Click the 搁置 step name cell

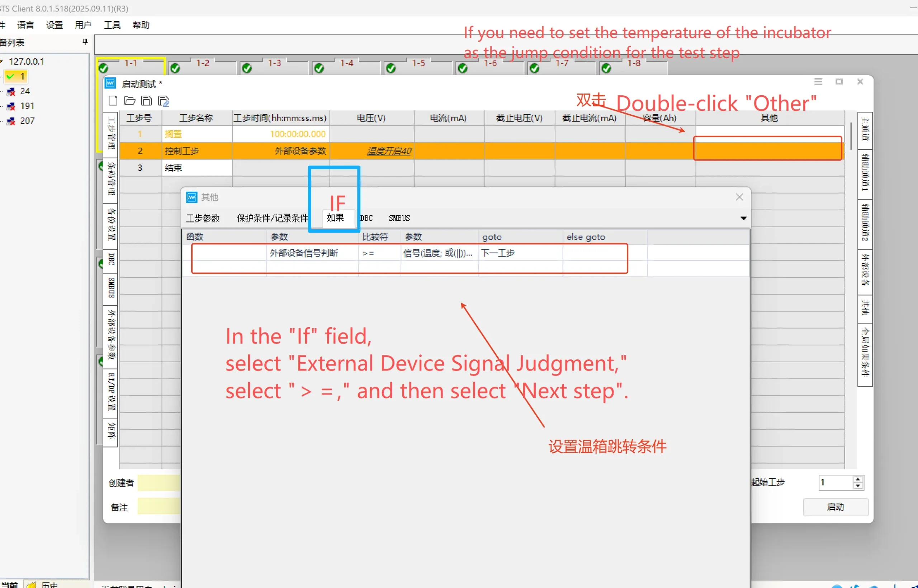197,134
